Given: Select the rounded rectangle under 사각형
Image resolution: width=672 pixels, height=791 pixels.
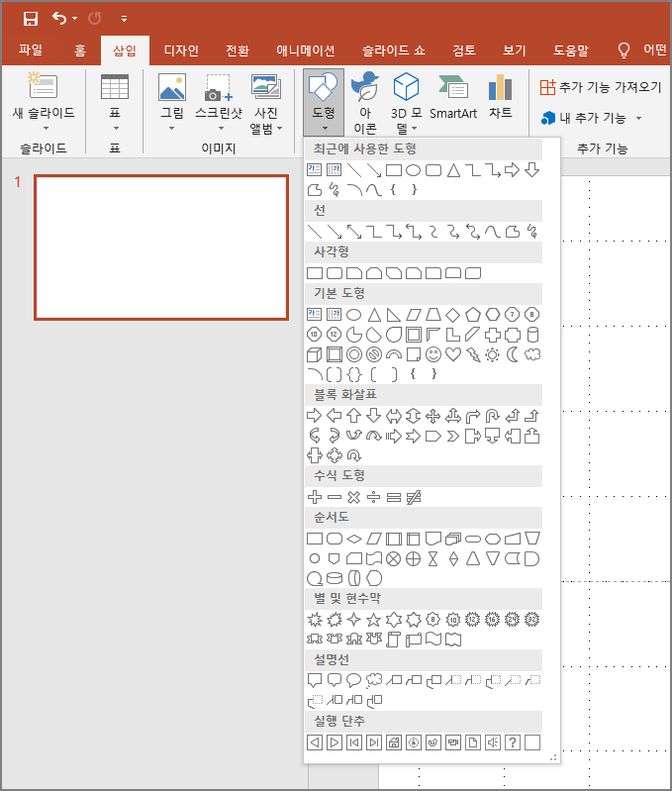Looking at the screenshot, I should (x=335, y=273).
